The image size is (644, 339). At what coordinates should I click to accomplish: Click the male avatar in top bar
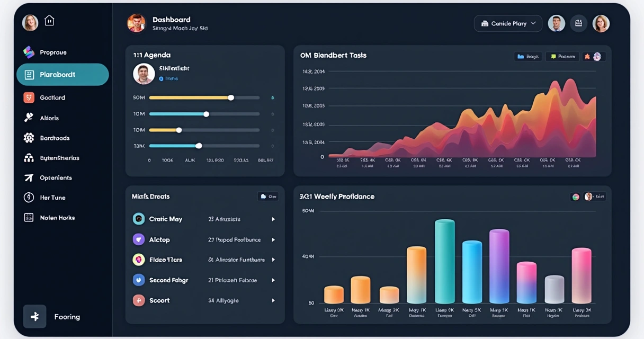click(x=556, y=23)
